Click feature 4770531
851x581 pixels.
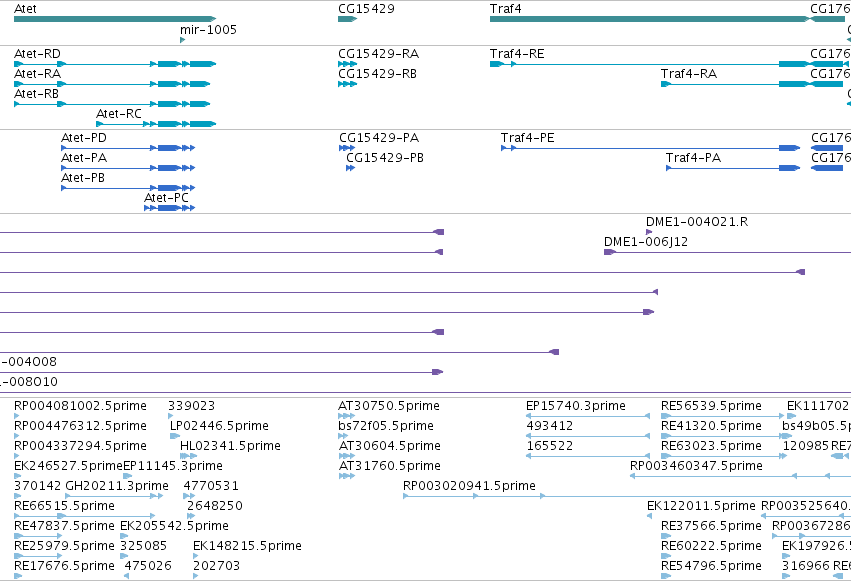tap(189, 496)
